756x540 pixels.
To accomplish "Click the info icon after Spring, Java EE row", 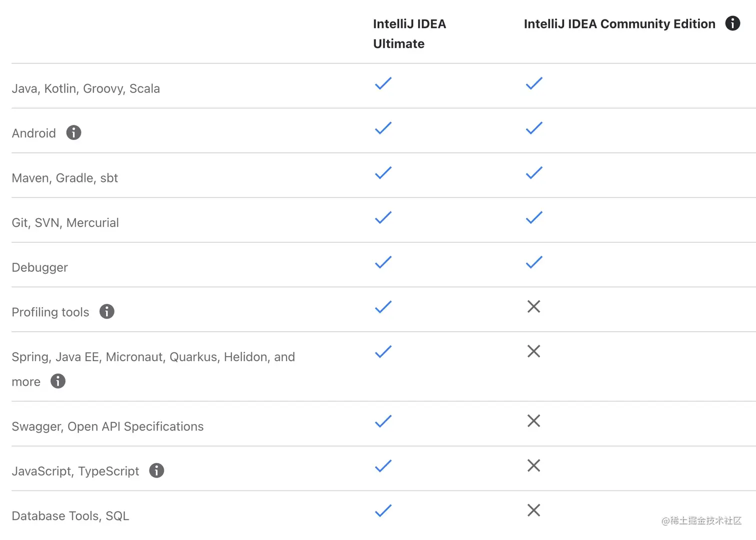I will pos(57,381).
